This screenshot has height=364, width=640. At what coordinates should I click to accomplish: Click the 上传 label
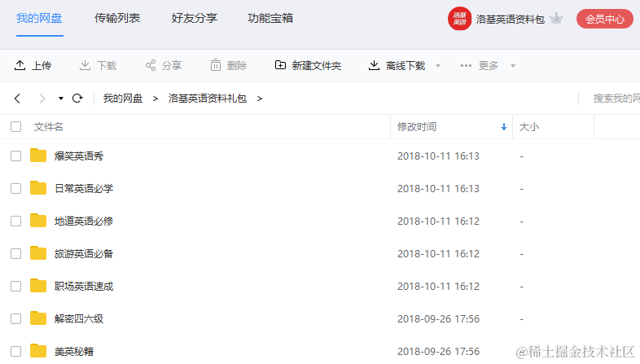coord(42,66)
